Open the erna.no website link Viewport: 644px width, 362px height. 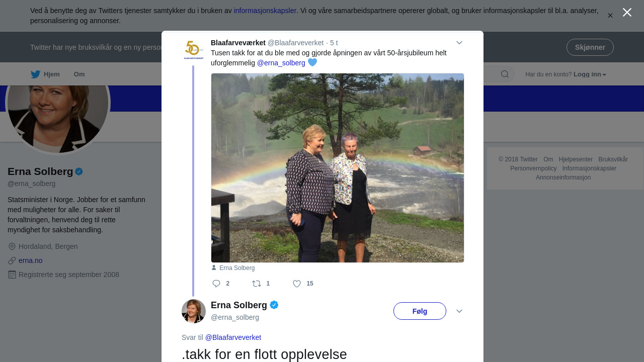point(31,260)
